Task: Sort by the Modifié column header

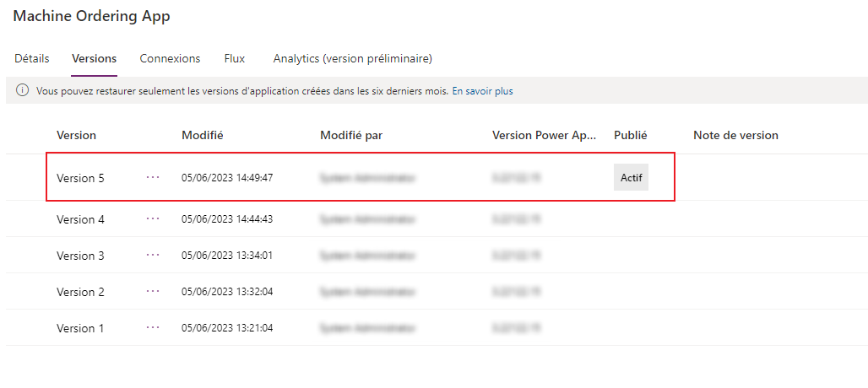Action: (203, 136)
